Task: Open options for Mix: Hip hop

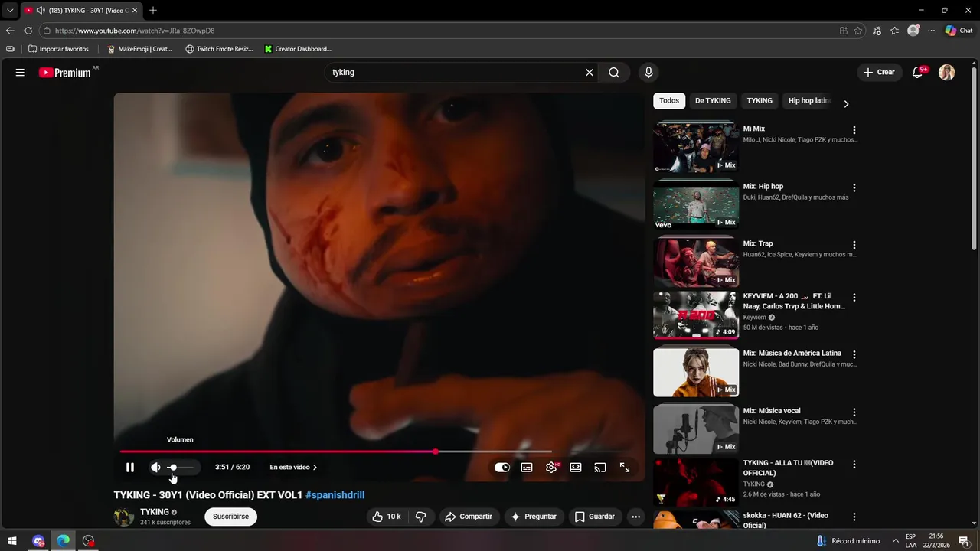Action: (x=854, y=187)
